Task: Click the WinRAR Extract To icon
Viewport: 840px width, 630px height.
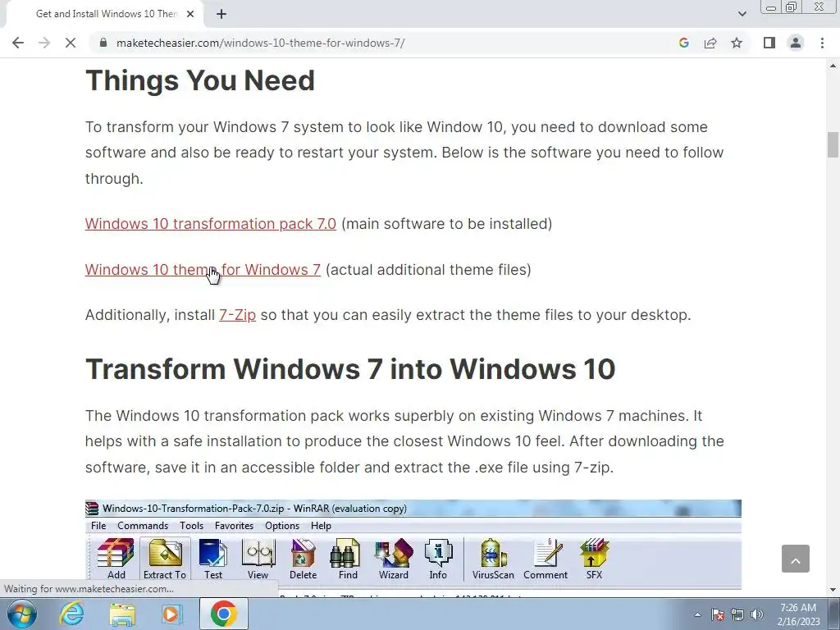Action: 164,559
